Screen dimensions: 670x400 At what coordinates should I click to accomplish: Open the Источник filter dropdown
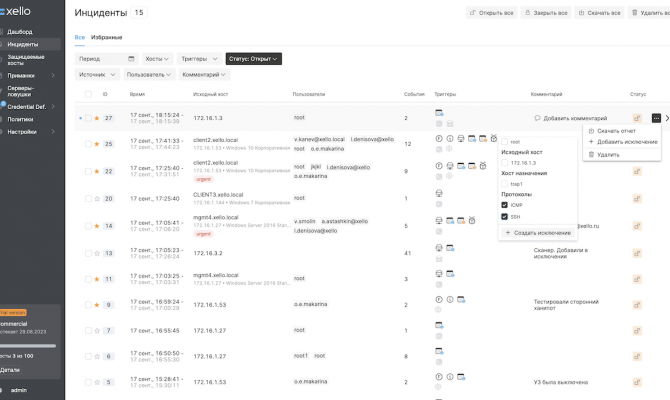(x=97, y=74)
